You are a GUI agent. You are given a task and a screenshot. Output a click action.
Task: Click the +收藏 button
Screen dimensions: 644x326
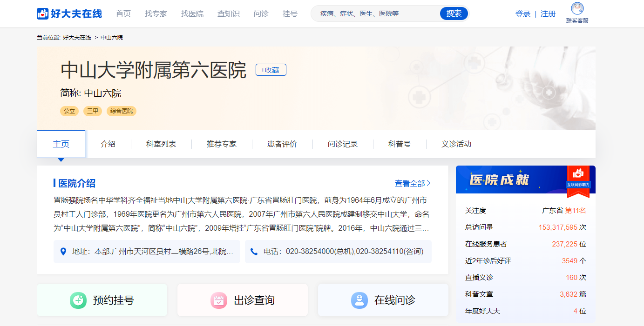tap(271, 70)
